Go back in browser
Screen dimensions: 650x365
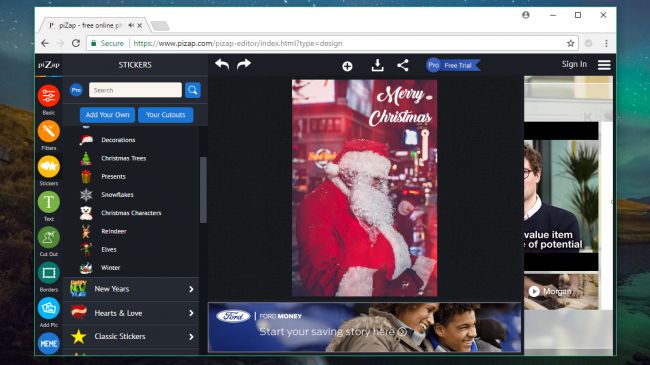(45, 43)
